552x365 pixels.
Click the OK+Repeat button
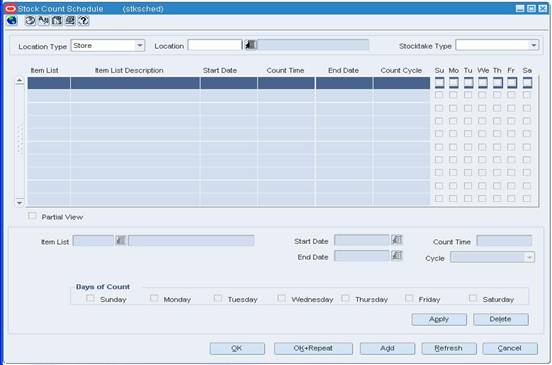[313, 348]
